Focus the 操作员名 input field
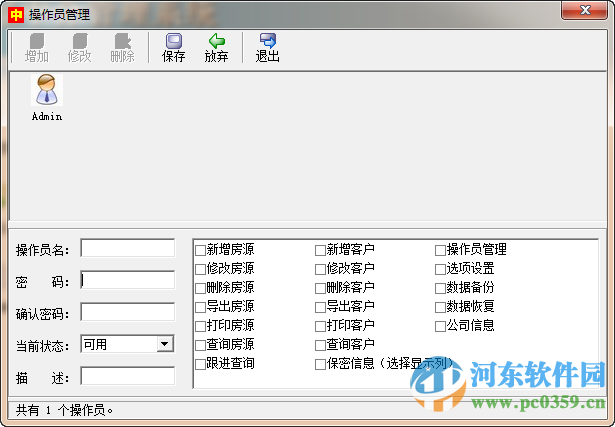This screenshot has height=427, width=615. click(x=127, y=248)
